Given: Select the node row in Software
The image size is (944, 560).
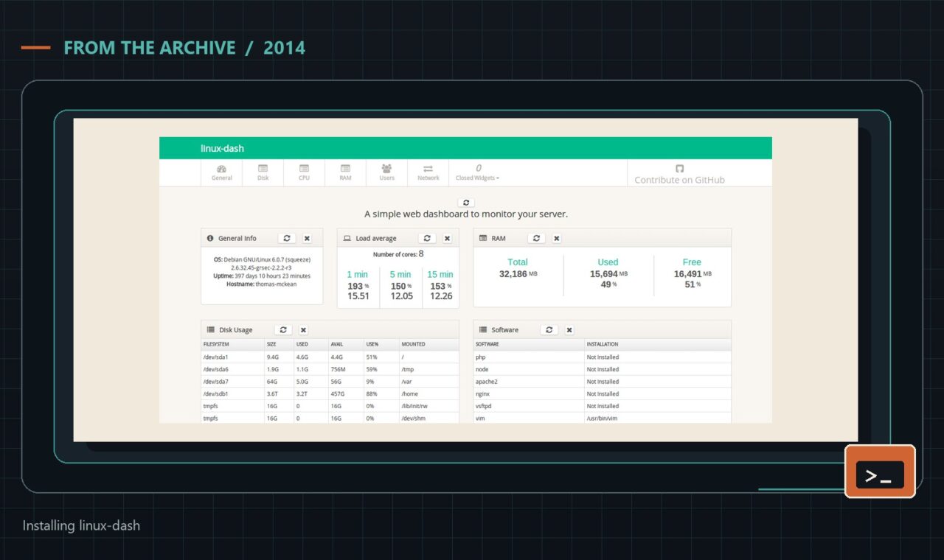Looking at the screenshot, I should pyautogui.click(x=603, y=369).
